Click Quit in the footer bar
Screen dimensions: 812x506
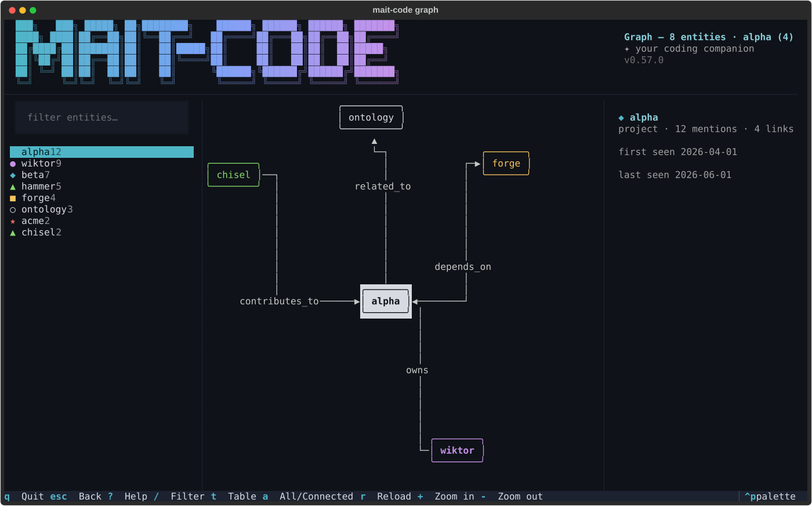(32, 497)
